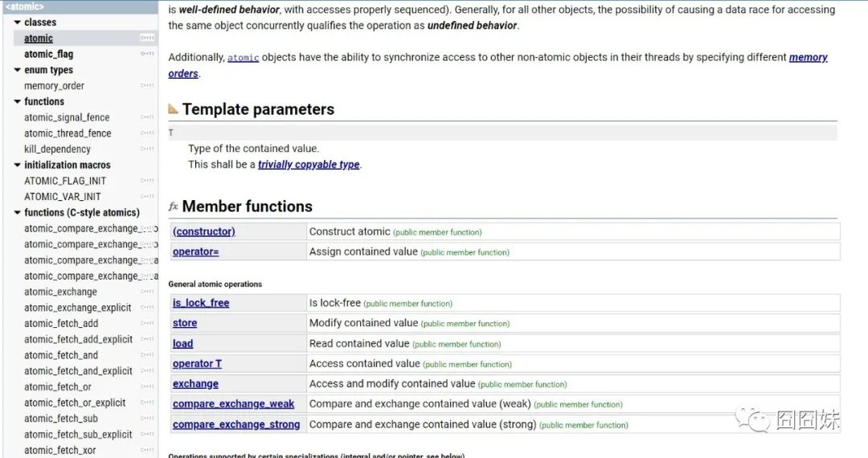Viewport: 868px width, 458px height.
Task: Open the <atomic> header tab
Action: pos(24,6)
